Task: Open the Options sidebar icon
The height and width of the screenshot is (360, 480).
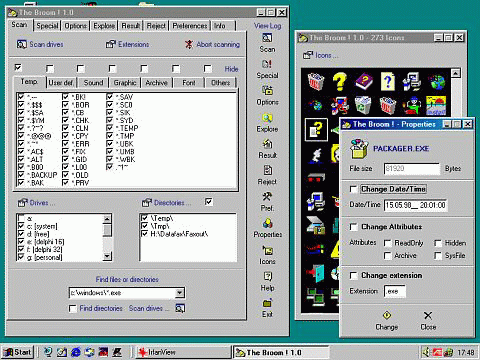Action: 267,90
